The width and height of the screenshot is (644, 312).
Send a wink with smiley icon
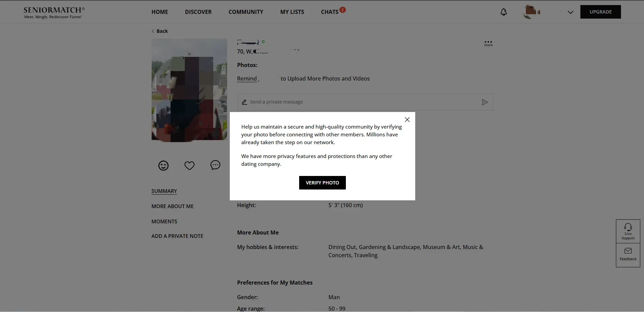(163, 165)
